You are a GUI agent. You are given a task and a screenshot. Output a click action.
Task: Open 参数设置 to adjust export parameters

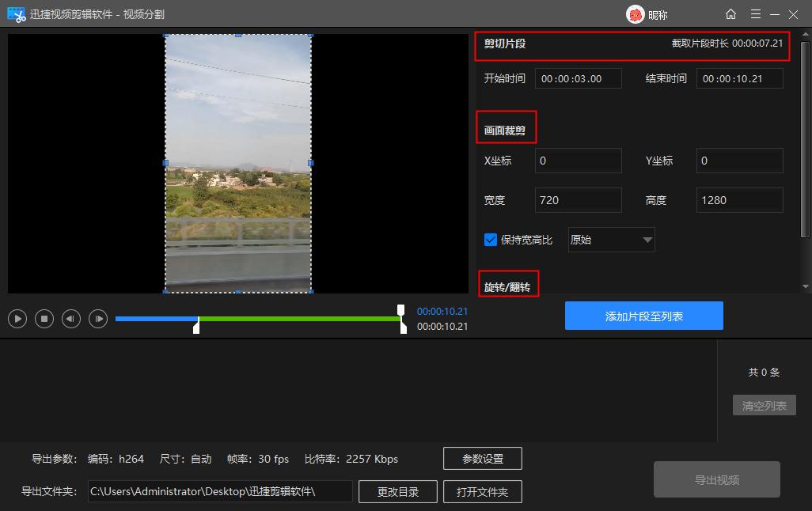(x=483, y=458)
